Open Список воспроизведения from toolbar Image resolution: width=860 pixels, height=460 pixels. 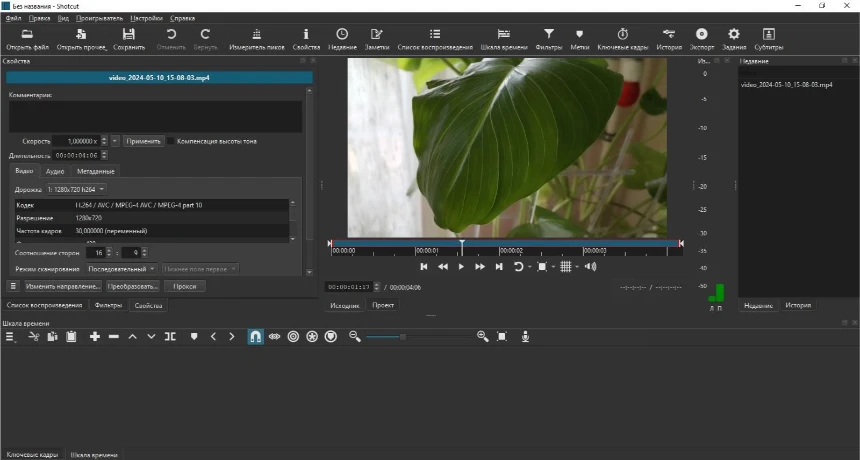point(435,39)
